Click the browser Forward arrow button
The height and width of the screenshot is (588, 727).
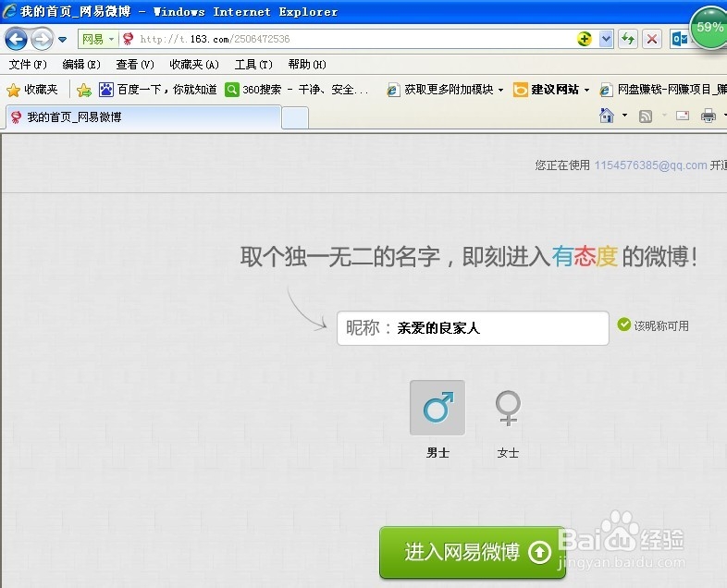[42, 40]
